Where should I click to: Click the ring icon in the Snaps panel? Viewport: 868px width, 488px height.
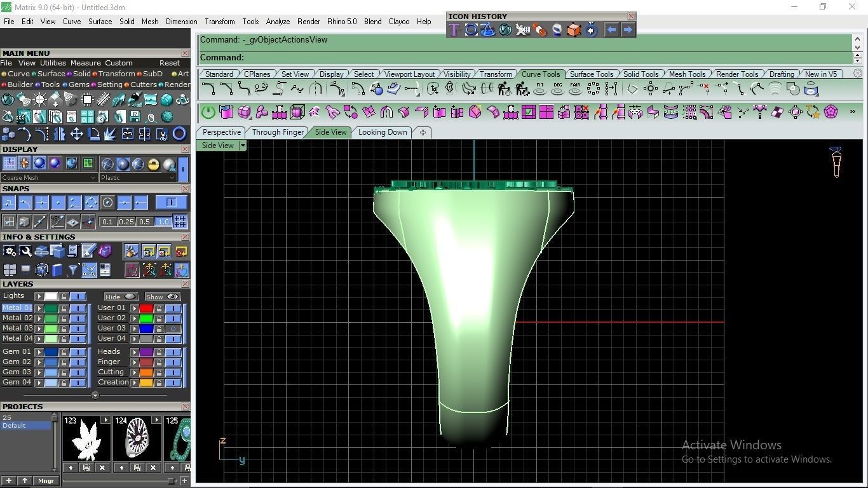pos(107,203)
